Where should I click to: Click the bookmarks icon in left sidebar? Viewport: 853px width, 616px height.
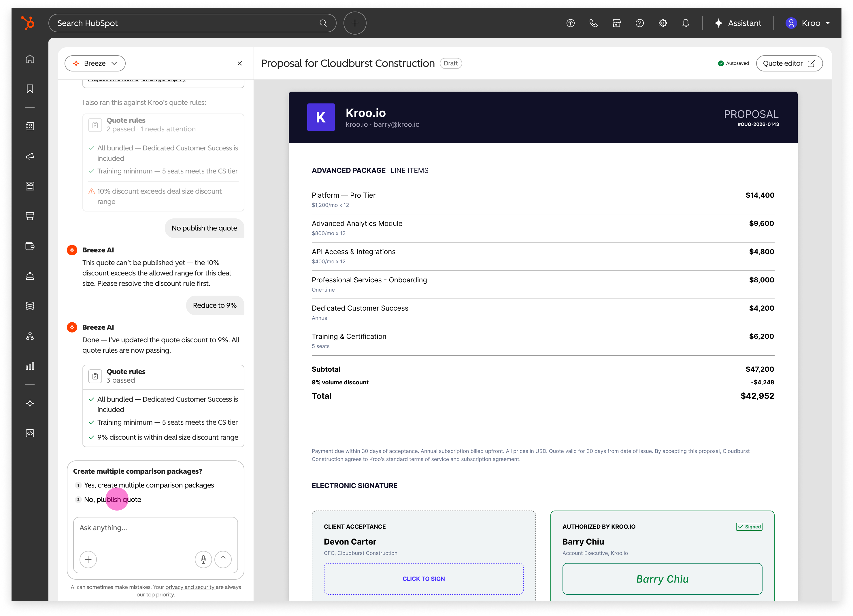pos(30,89)
